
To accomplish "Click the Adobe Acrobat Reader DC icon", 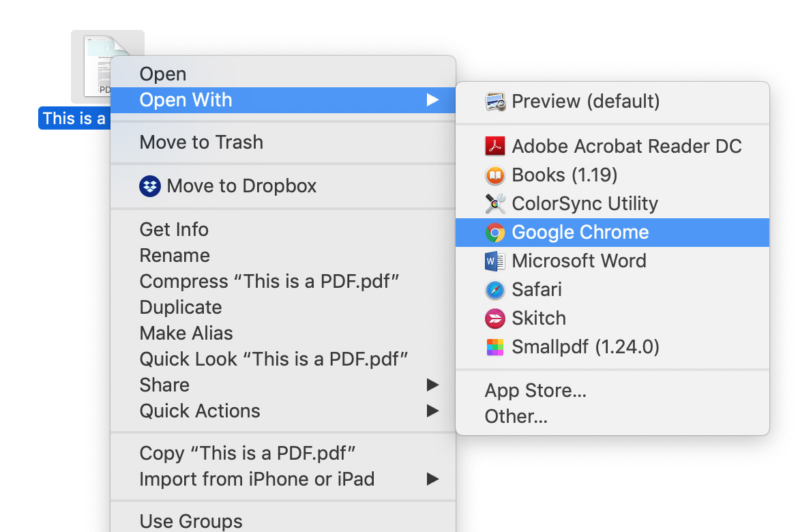I will 494,146.
